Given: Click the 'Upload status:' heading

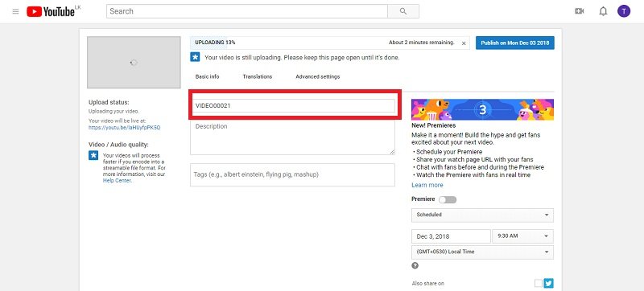Looking at the screenshot, I should point(109,102).
